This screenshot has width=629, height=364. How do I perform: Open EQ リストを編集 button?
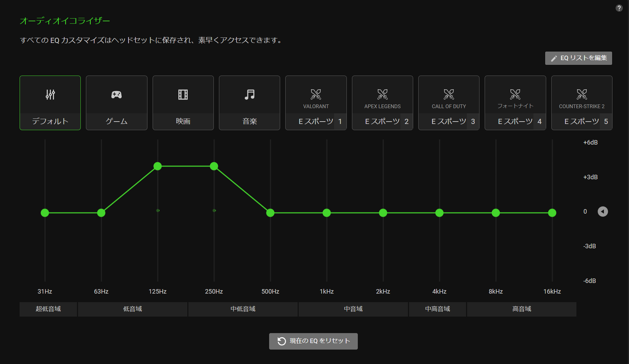[578, 58]
